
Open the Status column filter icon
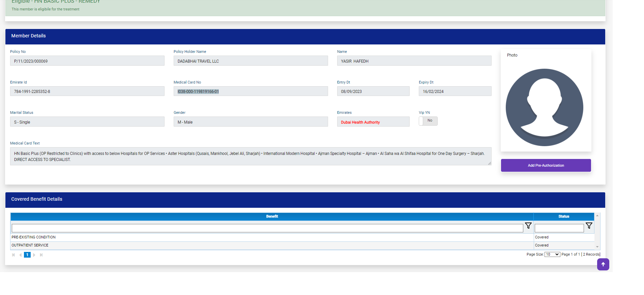589,226
